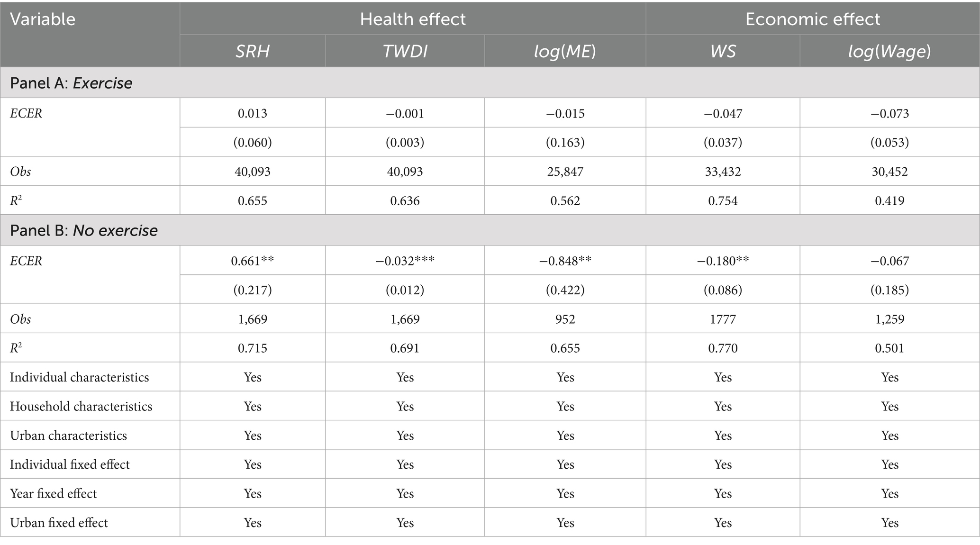Click the −0.180** coefficient value
Viewport: 980px width, 545px height.
(723, 261)
